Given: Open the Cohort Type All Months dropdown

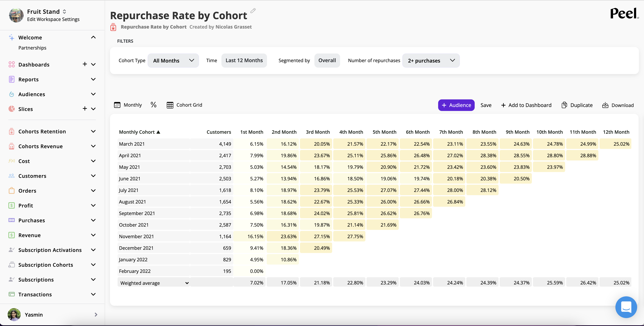Looking at the screenshot, I should tap(173, 61).
